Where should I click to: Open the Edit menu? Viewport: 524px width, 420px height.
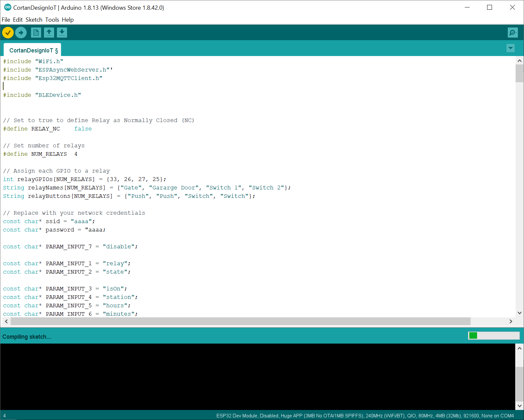[18, 20]
